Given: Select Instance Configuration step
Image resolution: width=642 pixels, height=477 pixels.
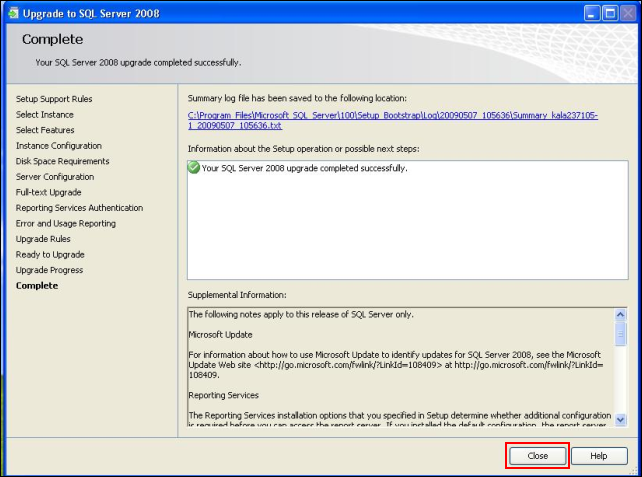Looking at the screenshot, I should [x=59, y=145].
